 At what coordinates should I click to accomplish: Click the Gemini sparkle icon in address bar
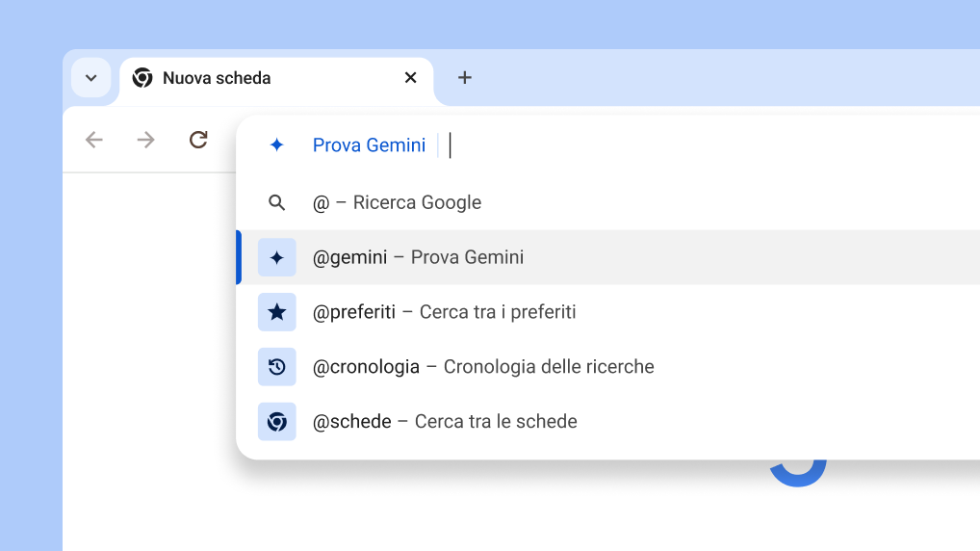click(x=276, y=145)
